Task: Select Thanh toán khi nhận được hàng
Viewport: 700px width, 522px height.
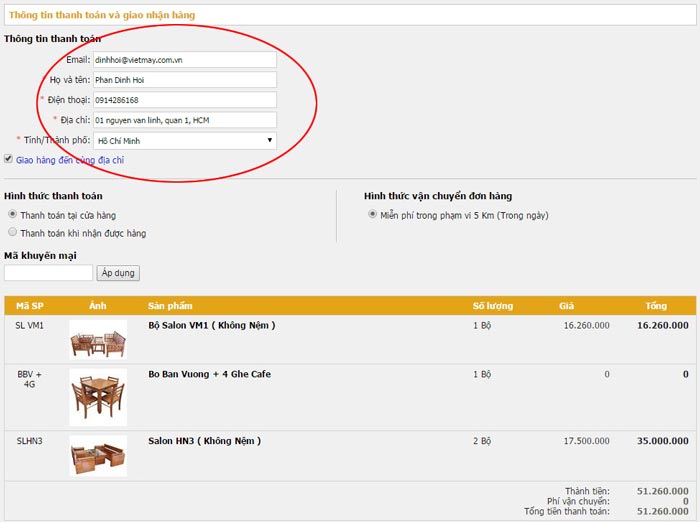Action: (x=12, y=232)
